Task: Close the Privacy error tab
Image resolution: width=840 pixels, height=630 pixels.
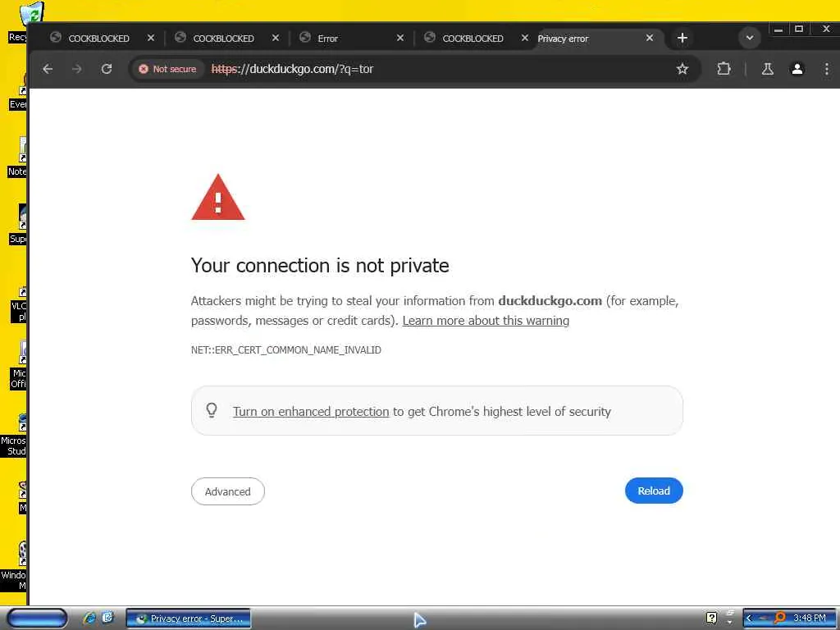Action: pyautogui.click(x=650, y=38)
